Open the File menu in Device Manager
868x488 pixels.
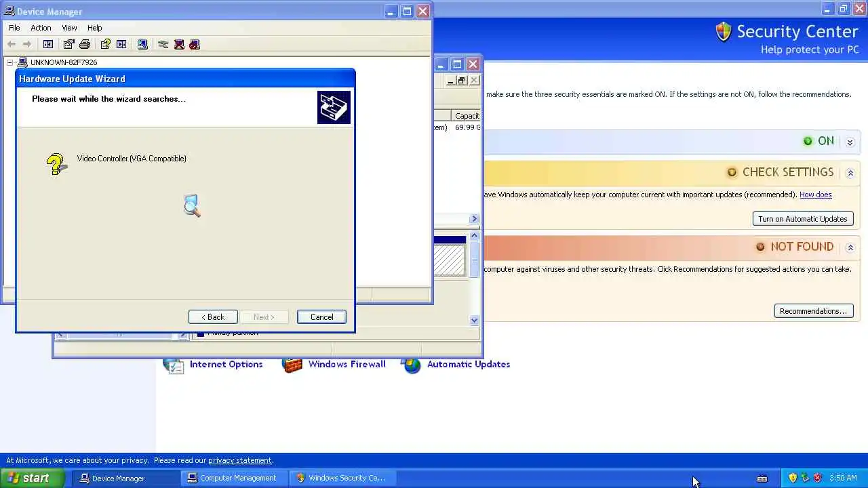[x=14, y=28]
